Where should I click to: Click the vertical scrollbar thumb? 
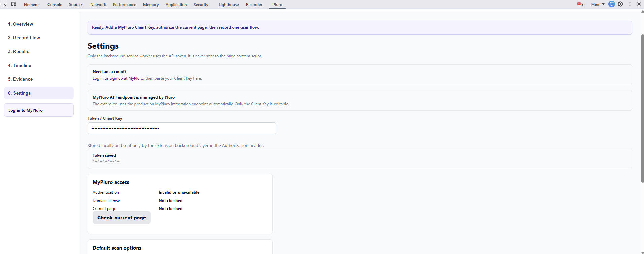coord(642,108)
